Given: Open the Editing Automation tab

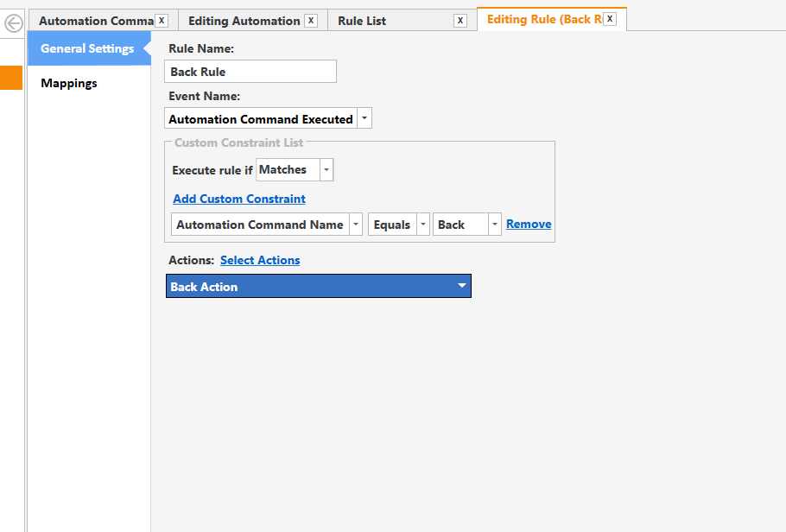Looking at the screenshot, I should (242, 20).
